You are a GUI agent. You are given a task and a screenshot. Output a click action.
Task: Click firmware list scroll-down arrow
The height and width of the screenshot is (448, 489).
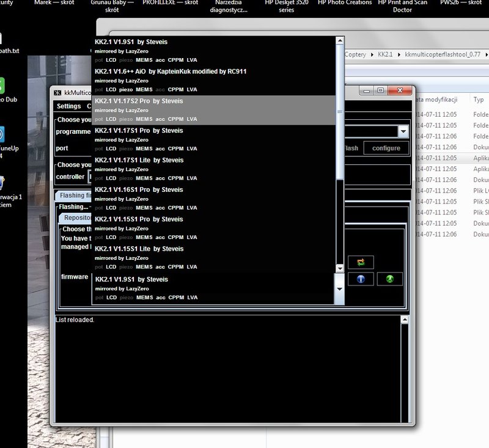[340, 268]
